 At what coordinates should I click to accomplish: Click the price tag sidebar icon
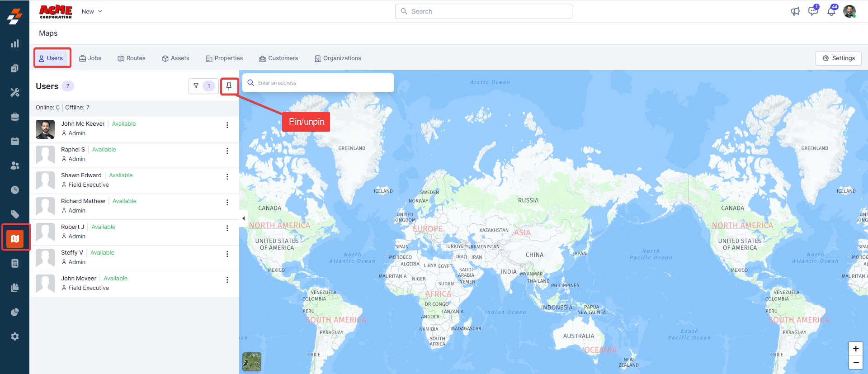[x=15, y=214]
